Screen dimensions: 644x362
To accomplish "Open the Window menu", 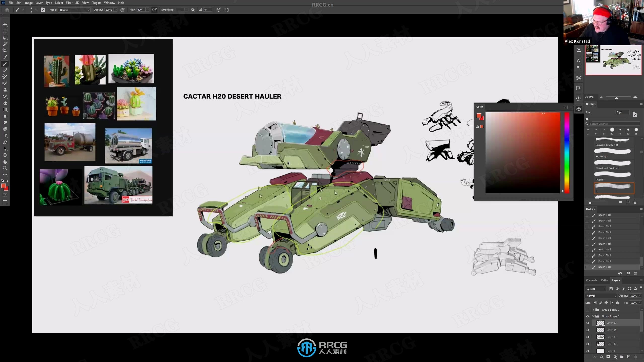I will (109, 3).
